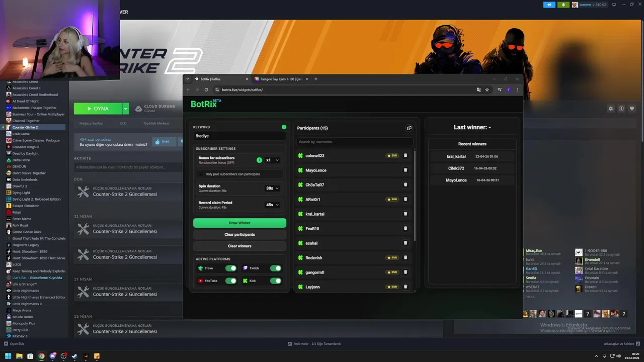Open Steam from the Windows taskbar
Viewport: 644px width, 362px height.
point(74,356)
